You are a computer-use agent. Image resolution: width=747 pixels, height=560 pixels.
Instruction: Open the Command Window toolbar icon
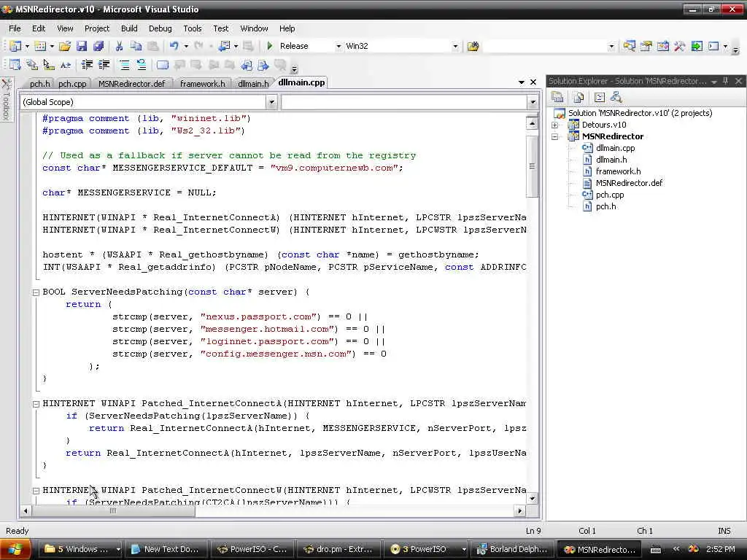coord(713,46)
